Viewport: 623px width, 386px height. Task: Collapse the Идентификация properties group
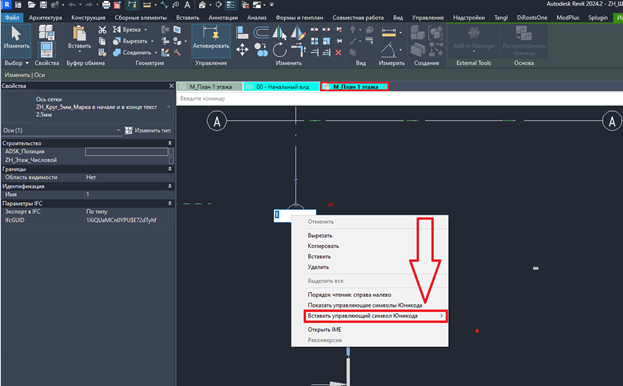pos(170,186)
